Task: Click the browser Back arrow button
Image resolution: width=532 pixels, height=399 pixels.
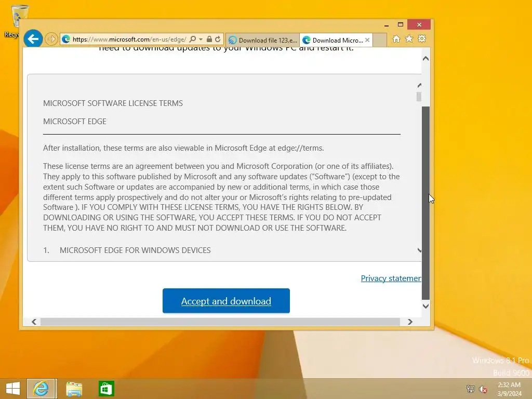Action: [x=33, y=39]
